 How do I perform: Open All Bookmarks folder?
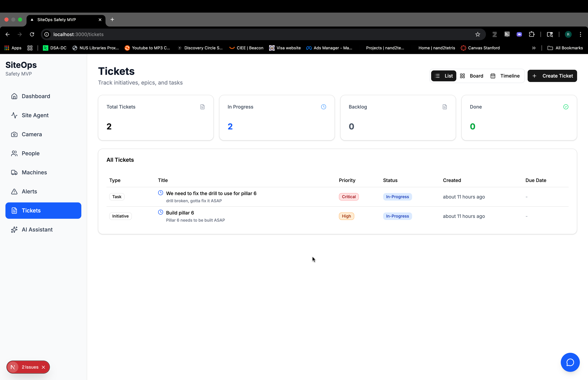565,48
